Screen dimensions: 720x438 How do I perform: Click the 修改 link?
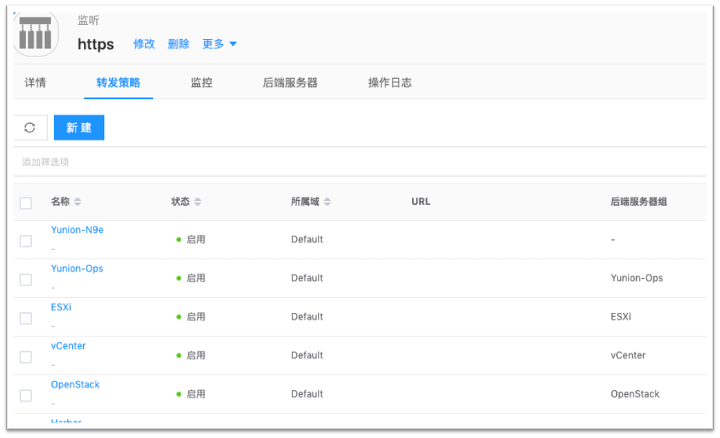tap(144, 44)
